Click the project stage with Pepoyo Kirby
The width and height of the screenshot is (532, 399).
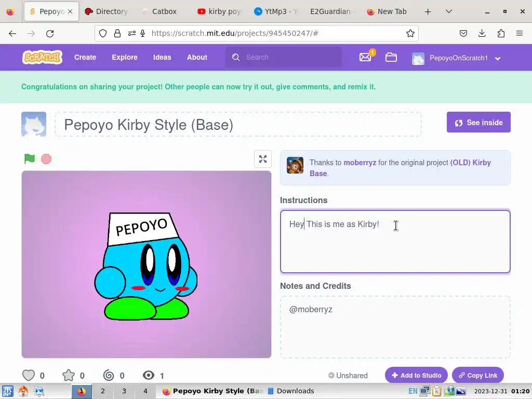pyautogui.click(x=146, y=264)
